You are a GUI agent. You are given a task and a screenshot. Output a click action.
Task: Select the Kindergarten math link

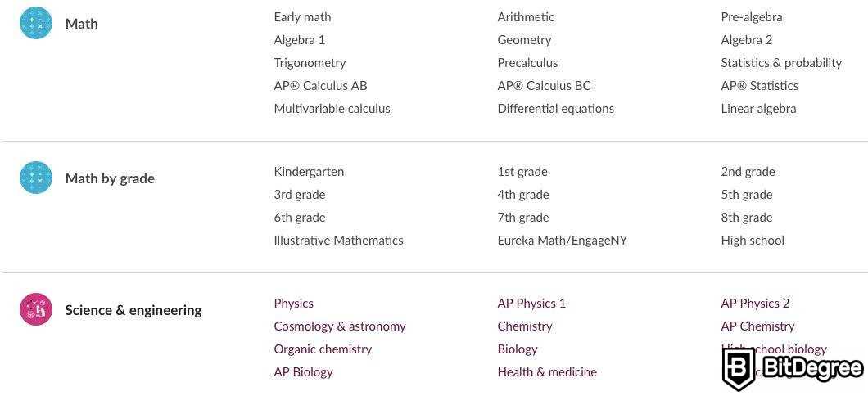click(x=309, y=171)
